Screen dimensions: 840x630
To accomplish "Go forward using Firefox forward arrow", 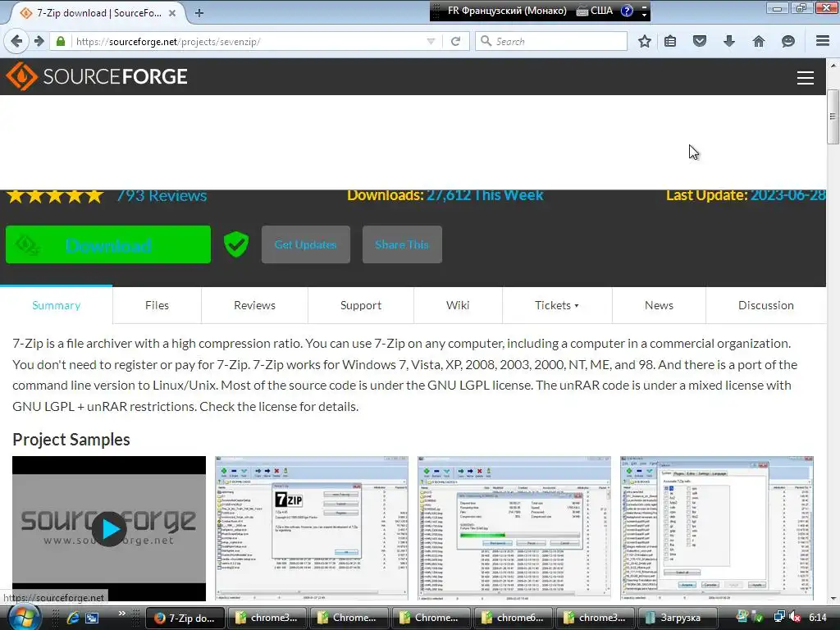I will coord(39,41).
